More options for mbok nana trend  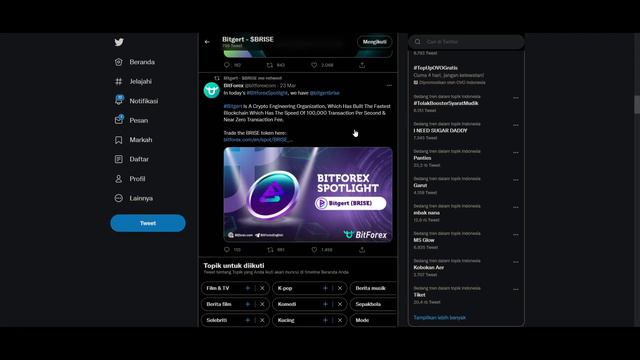(516, 207)
